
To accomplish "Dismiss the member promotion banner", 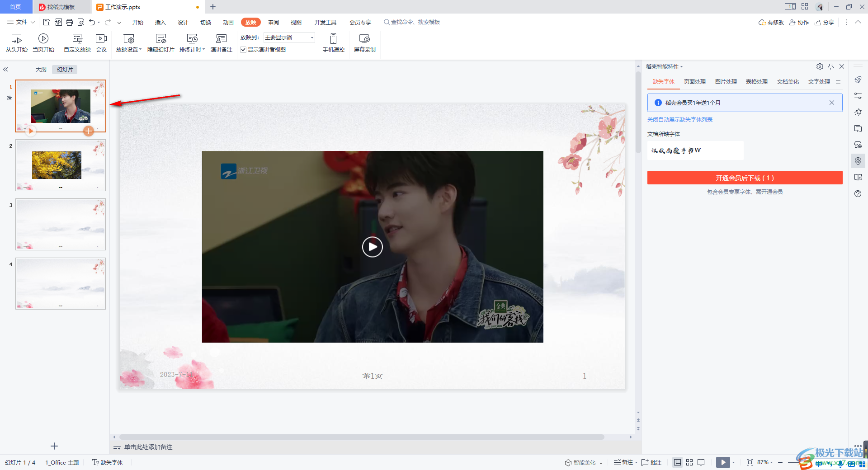I will click(832, 103).
